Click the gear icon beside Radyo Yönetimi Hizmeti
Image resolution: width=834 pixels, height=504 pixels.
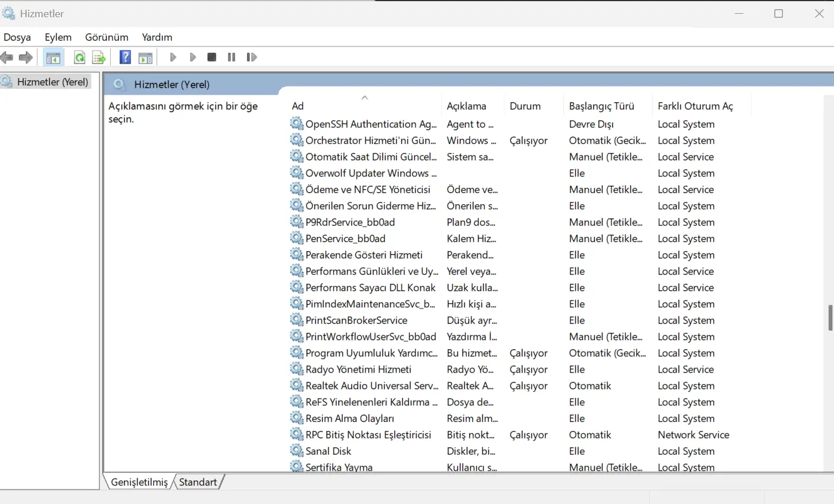coord(297,369)
